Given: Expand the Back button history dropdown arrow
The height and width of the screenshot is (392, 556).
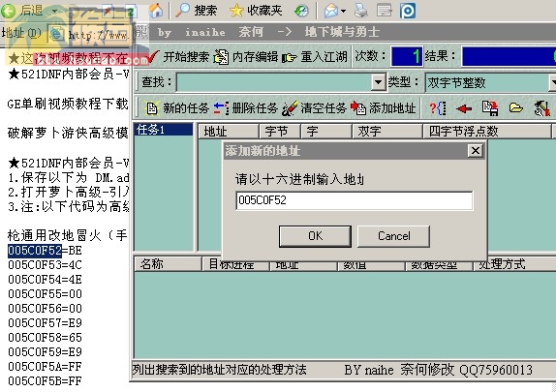Looking at the screenshot, I should [x=54, y=11].
